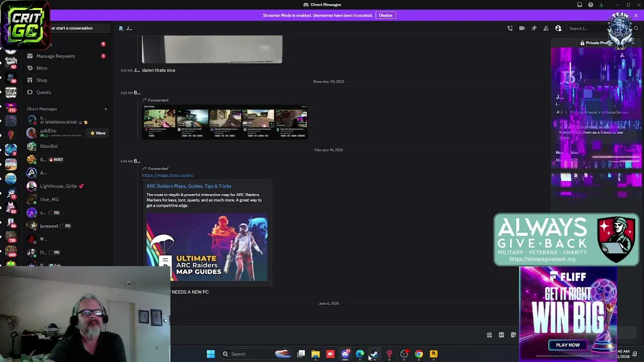
Task: Open Rockstar Games Launcher from the taskbar
Action: pos(434,354)
